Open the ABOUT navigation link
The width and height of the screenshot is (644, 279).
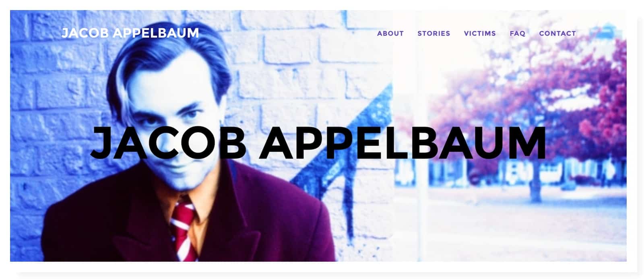click(390, 33)
